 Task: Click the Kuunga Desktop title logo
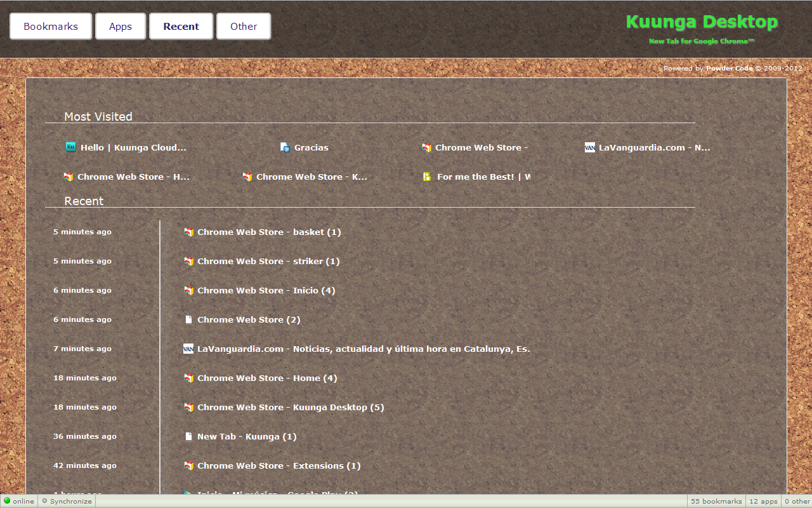702,22
